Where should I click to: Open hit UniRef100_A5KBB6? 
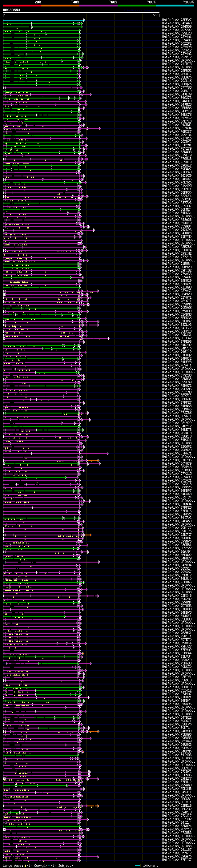[176, 108]
